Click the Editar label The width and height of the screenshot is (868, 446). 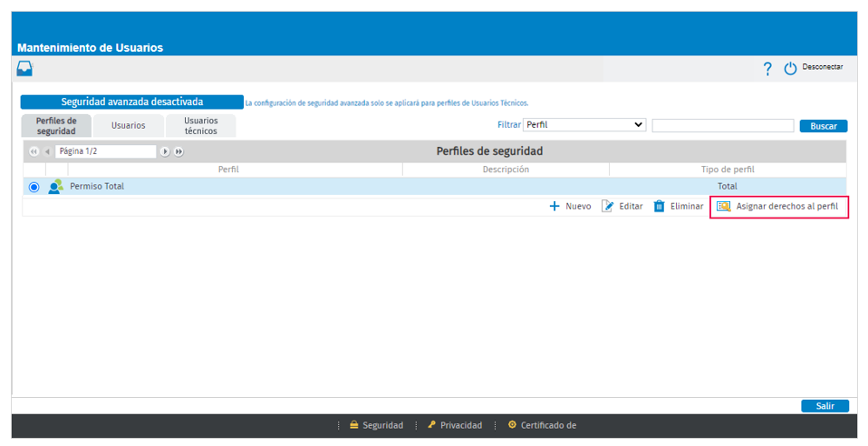pyautogui.click(x=632, y=206)
